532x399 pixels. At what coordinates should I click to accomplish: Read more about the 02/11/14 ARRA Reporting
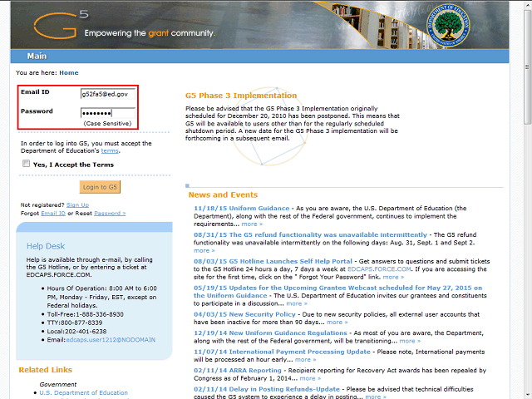310,378
